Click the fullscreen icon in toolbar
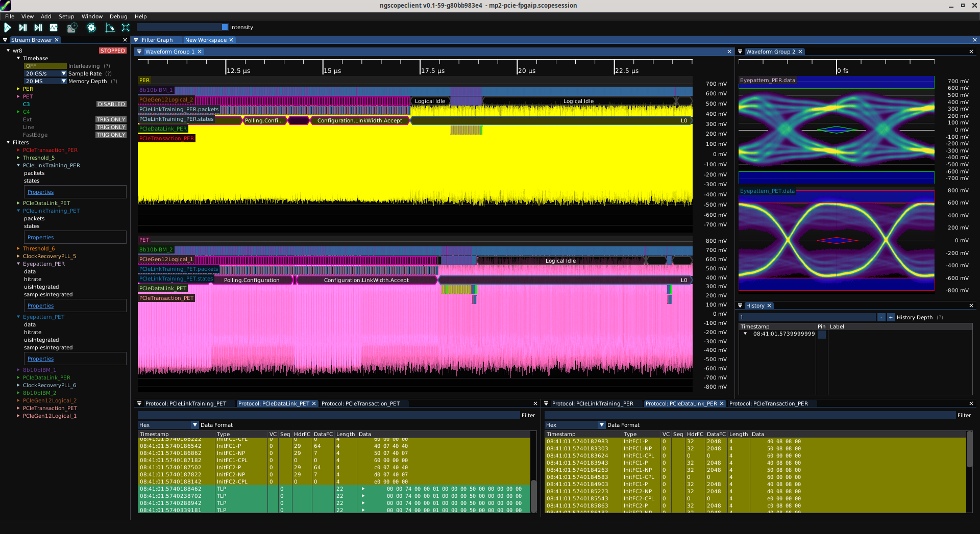Screen dimensions: 980x534 coord(126,28)
